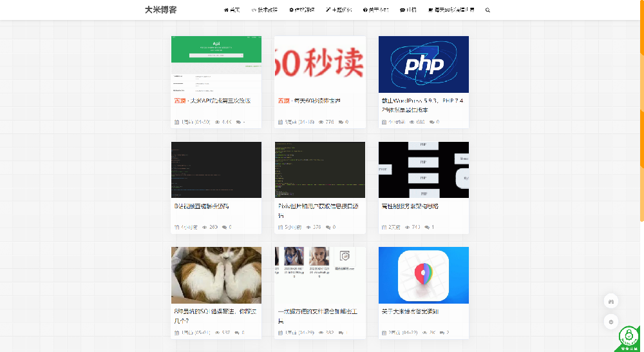Open the 每天60秒 pinned post title
The image size is (644, 352).
click(309, 101)
